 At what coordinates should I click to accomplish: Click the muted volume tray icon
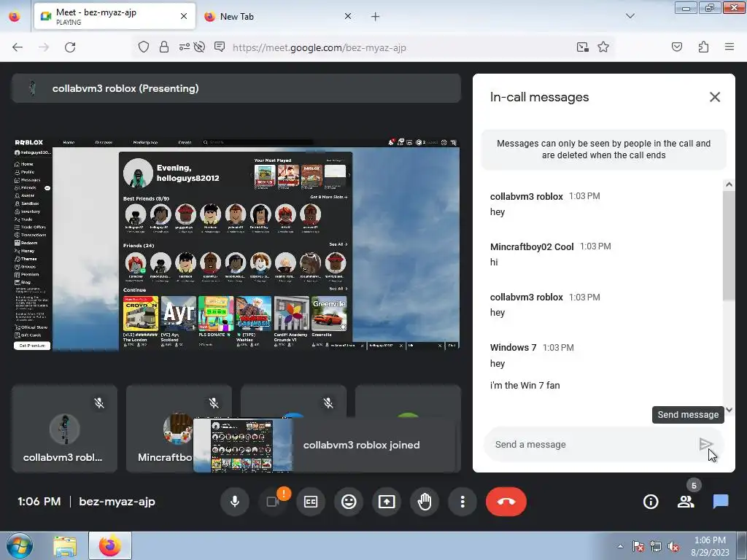pos(673,547)
